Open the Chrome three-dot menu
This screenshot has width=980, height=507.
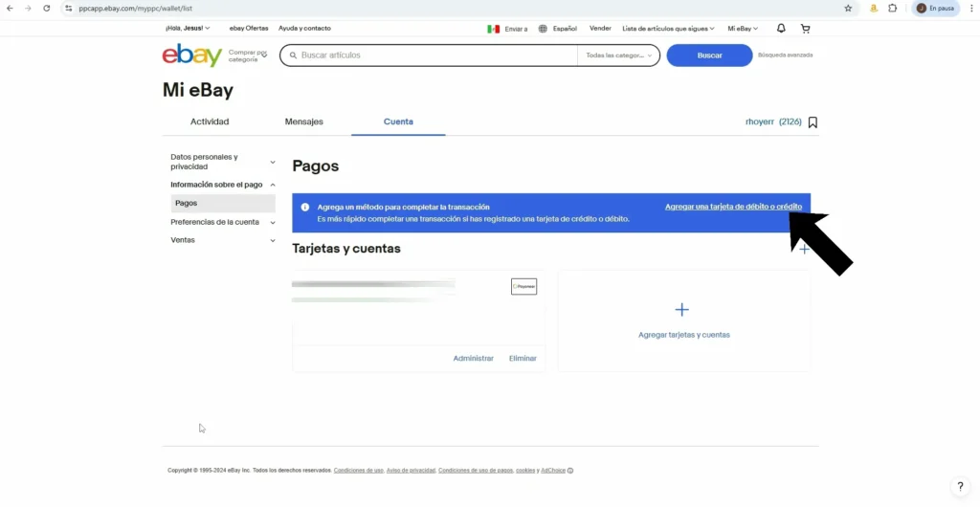point(970,8)
